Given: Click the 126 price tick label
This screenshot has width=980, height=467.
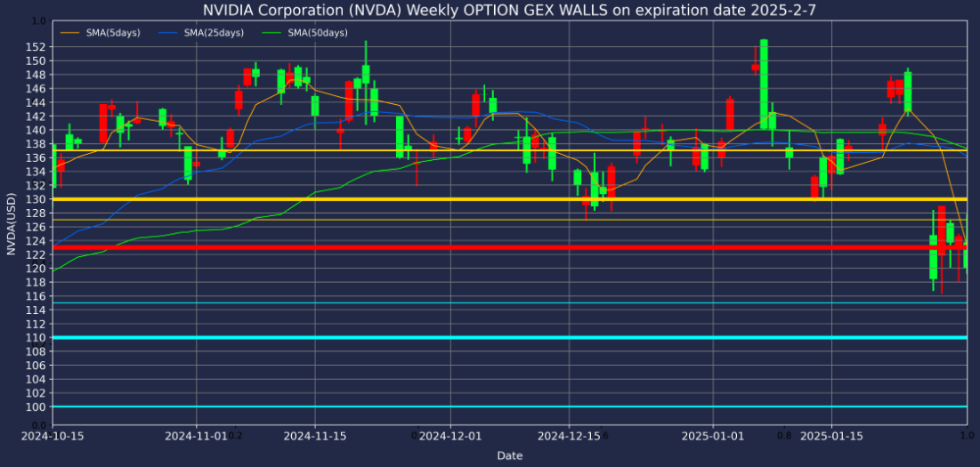Looking at the screenshot, I should coord(36,227).
